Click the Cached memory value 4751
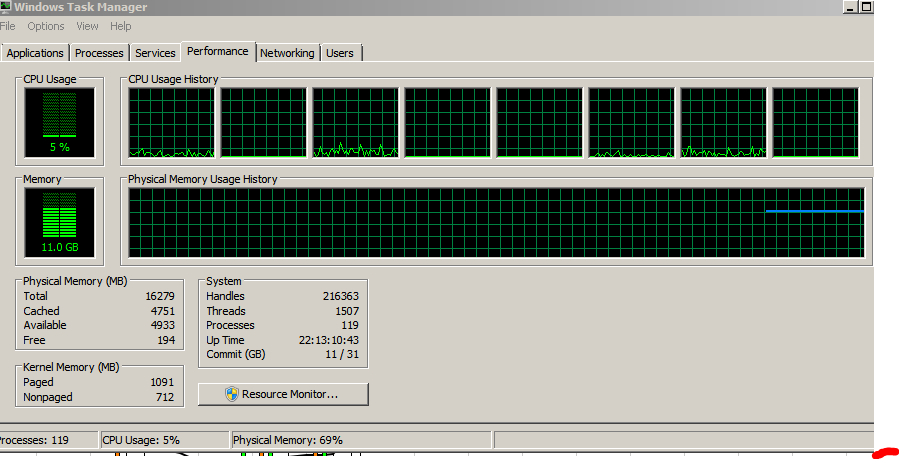The image size is (899, 459). 163,311
